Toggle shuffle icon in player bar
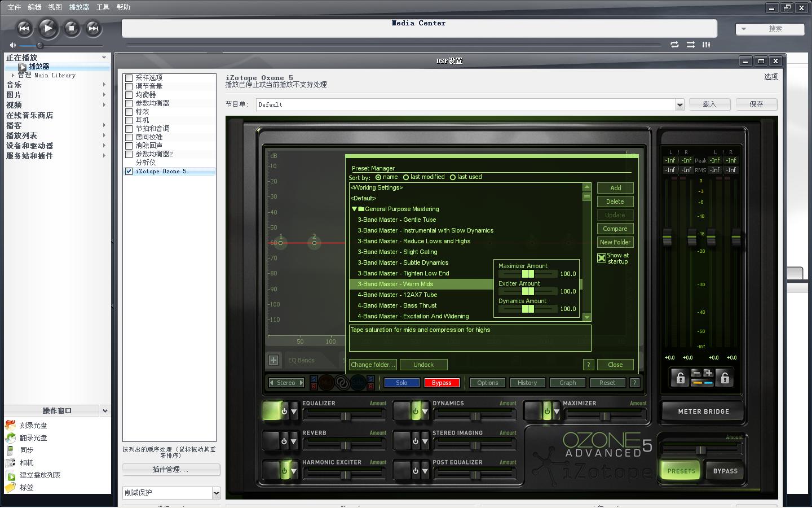This screenshot has height=508, width=812. coord(690,45)
